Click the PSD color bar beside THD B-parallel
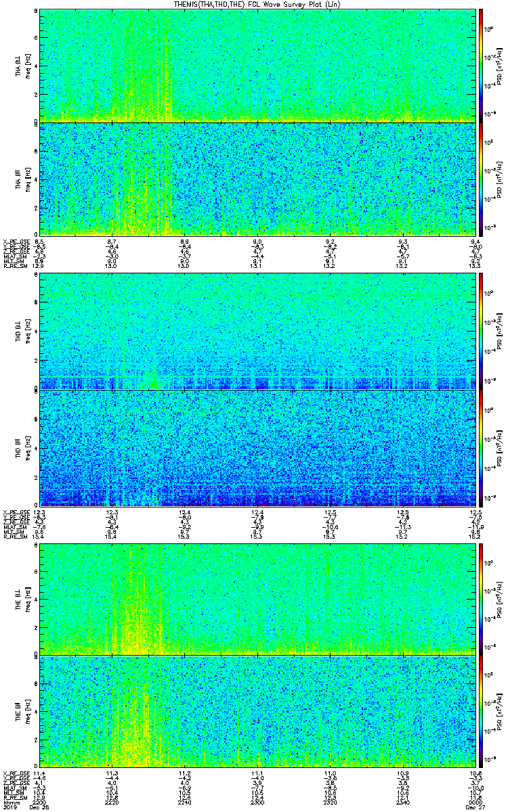The width and height of the screenshot is (508, 812). [481, 448]
